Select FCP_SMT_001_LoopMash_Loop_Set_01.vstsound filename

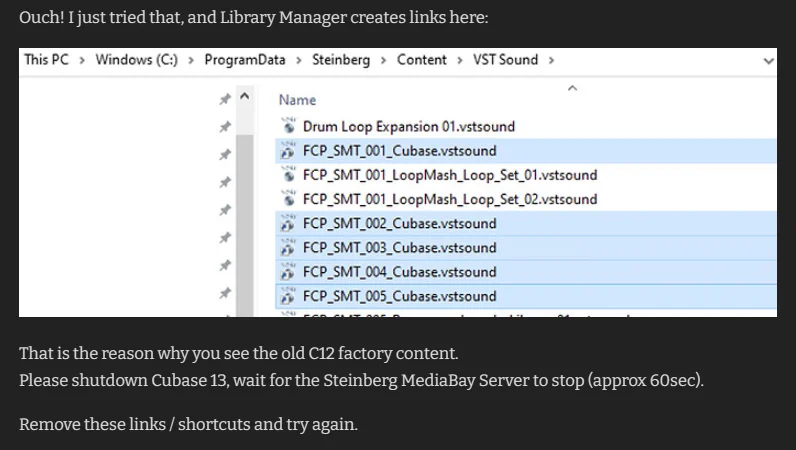click(450, 175)
